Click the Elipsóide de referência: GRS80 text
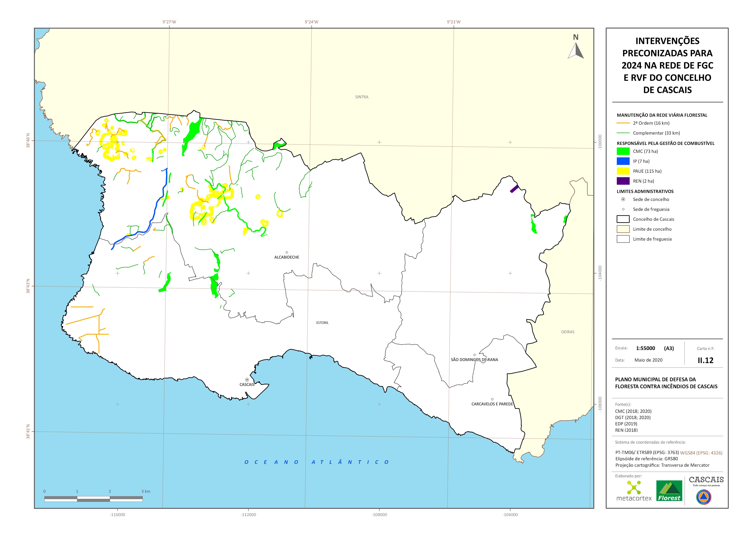 (x=646, y=459)
